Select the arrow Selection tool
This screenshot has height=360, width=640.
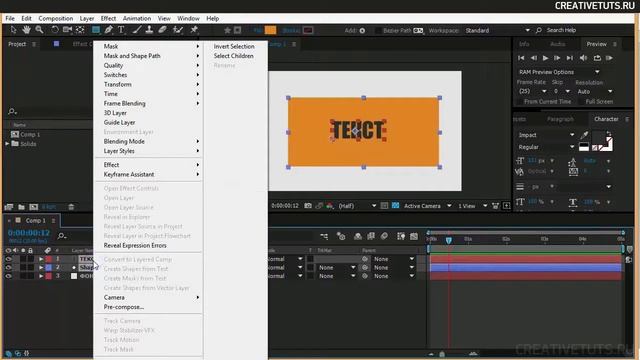(13, 30)
